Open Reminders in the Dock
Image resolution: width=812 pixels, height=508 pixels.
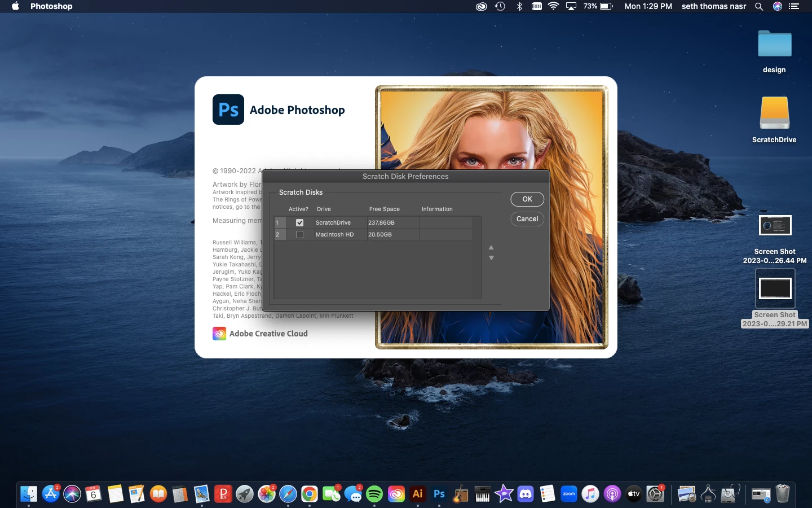(547, 494)
